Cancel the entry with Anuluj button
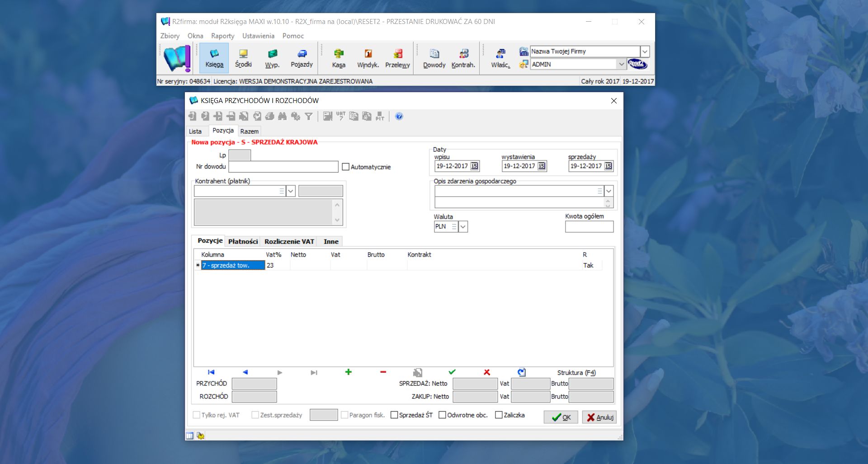Image resolution: width=868 pixels, height=464 pixels. click(x=599, y=417)
